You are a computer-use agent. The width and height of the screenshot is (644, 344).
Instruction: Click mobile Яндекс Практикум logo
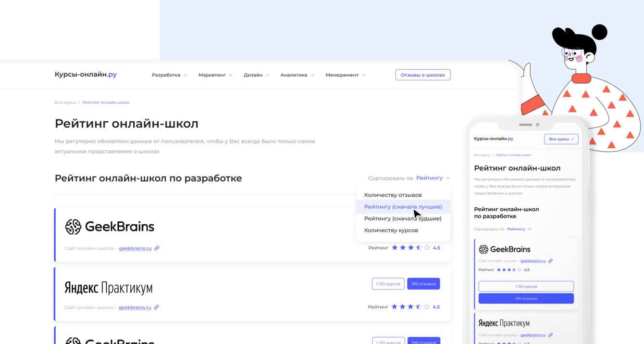coord(504,323)
